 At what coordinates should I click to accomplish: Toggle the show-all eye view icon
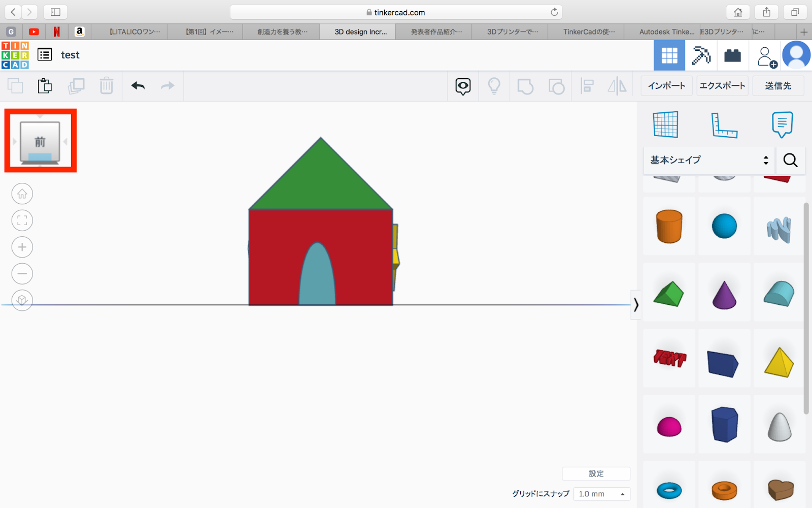coord(463,86)
